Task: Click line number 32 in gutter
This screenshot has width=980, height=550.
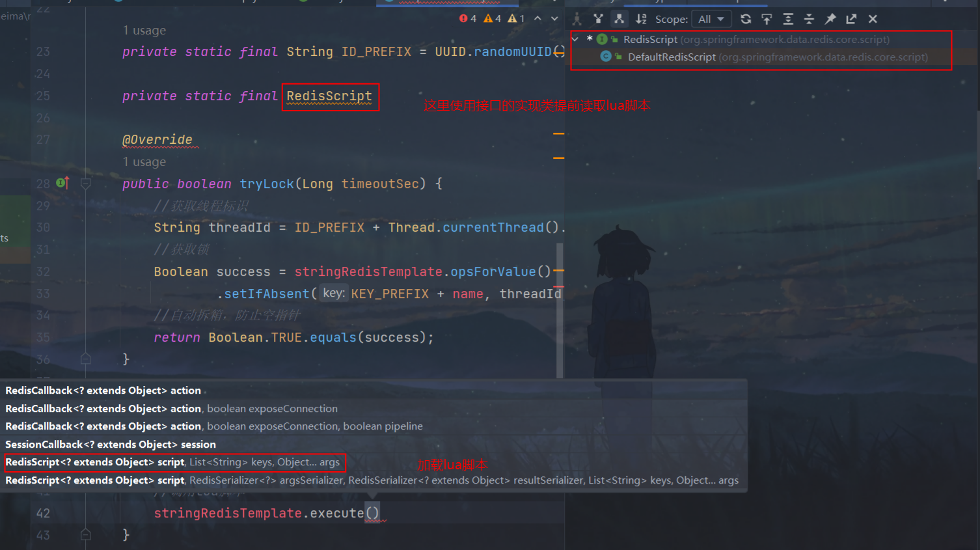Action: (43, 271)
